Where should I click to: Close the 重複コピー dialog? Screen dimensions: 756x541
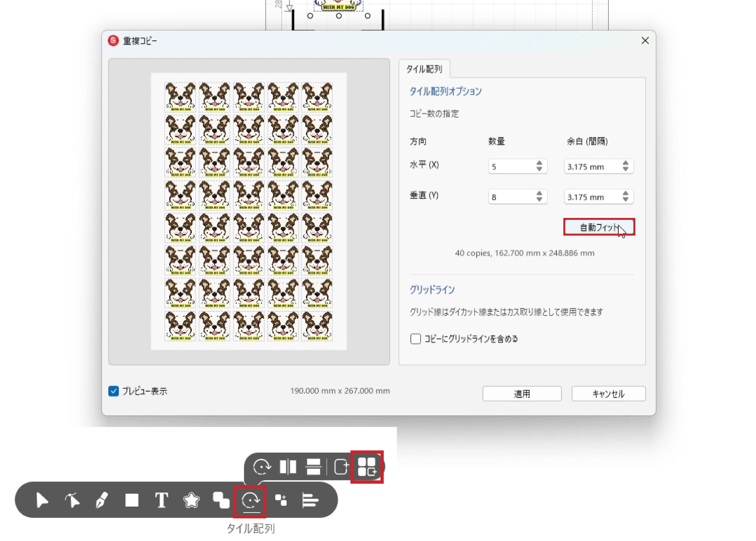[645, 41]
